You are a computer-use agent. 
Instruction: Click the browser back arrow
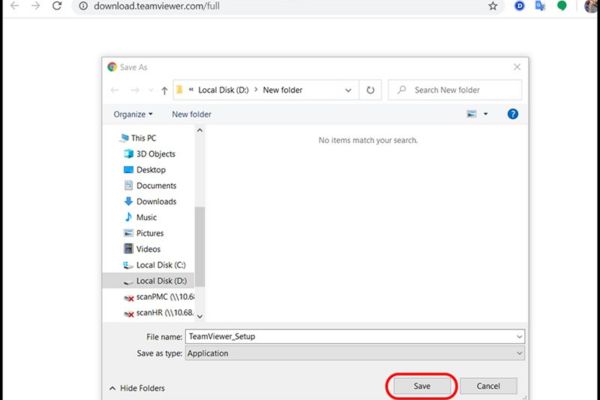click(x=15, y=6)
